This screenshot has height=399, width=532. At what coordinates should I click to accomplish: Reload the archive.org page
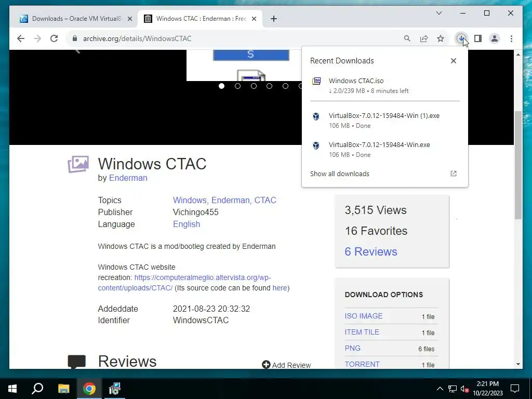coord(54,38)
